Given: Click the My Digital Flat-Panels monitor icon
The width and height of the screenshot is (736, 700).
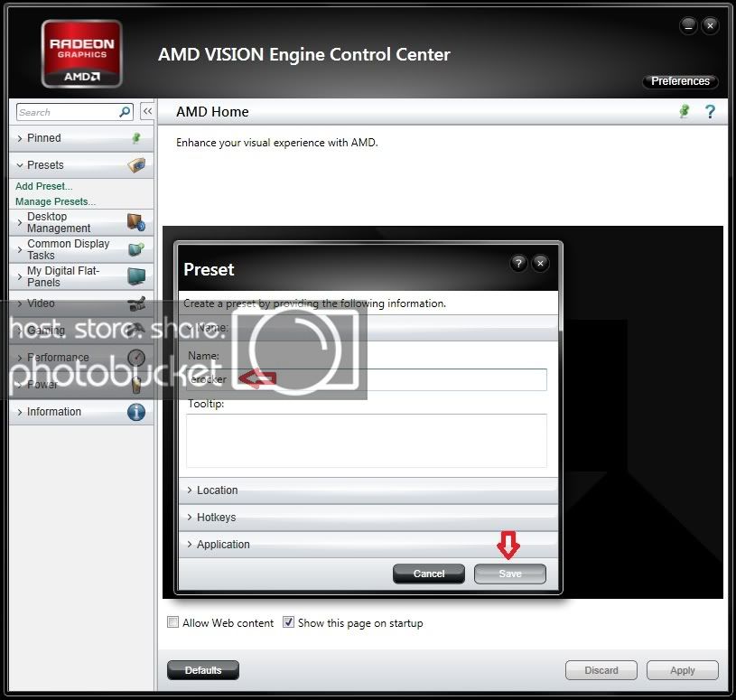Looking at the screenshot, I should [136, 276].
